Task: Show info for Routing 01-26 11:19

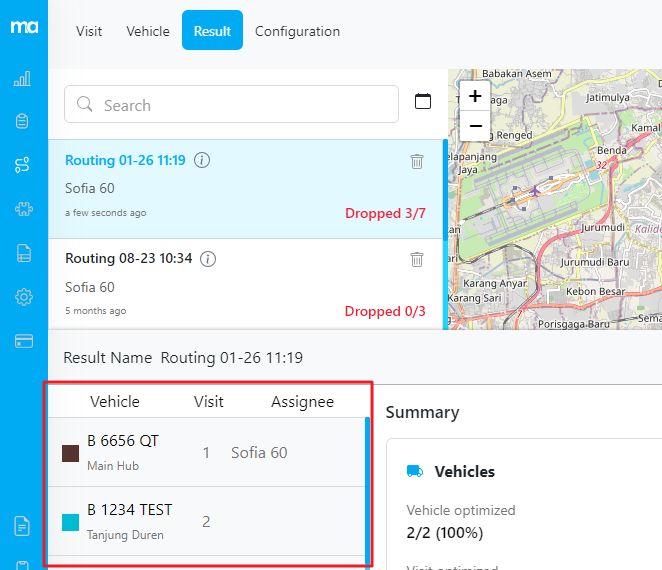Action: (x=202, y=160)
